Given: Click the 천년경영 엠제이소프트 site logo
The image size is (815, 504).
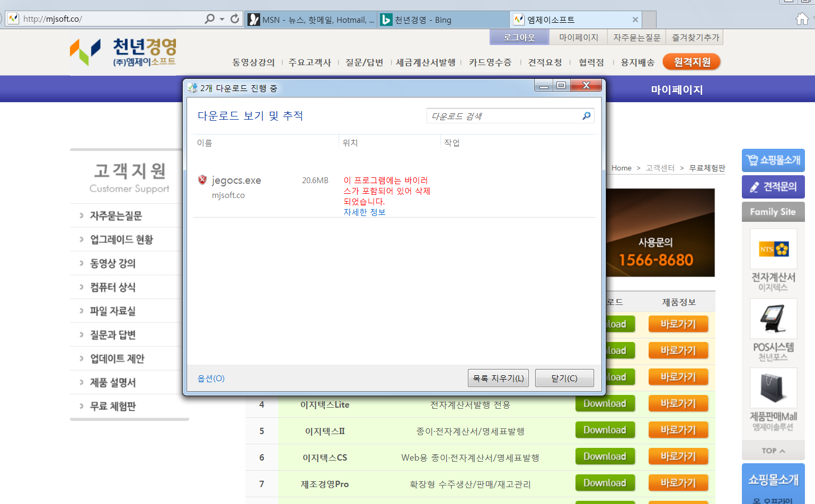Looking at the screenshot, I should tap(123, 52).
